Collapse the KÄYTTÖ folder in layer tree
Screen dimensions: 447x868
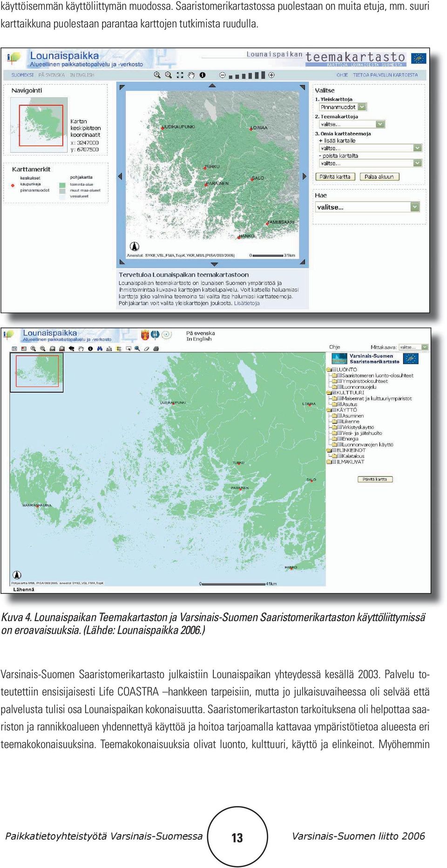[329, 410]
